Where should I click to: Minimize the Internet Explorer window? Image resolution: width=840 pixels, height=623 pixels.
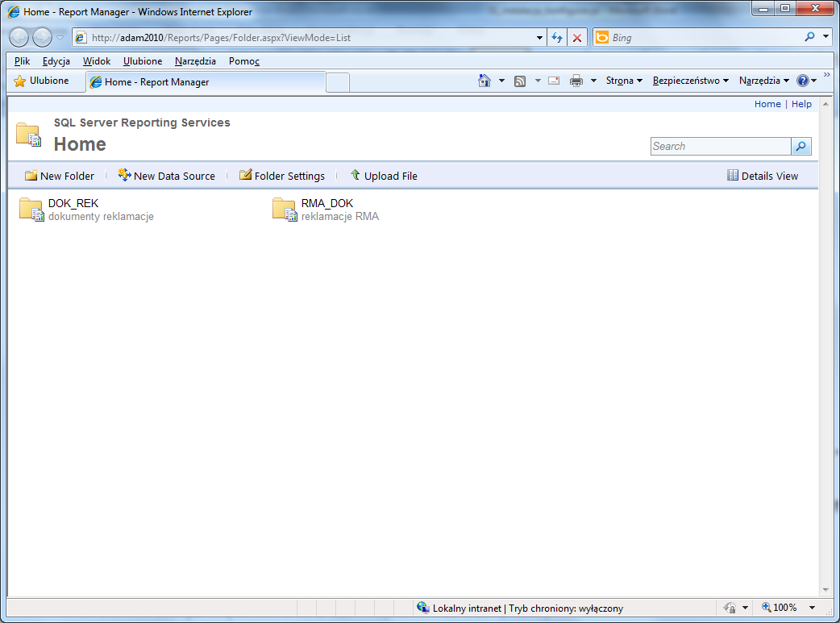(x=763, y=9)
